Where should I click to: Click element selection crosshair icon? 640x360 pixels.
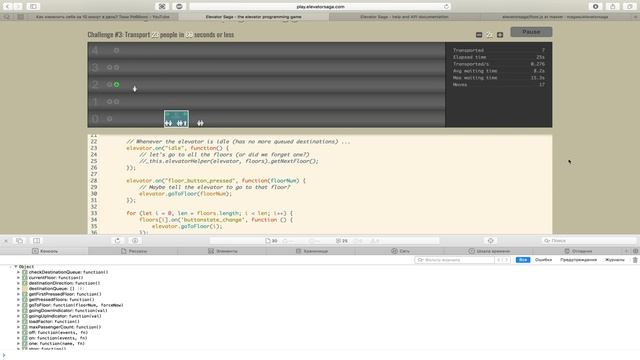coord(491,241)
